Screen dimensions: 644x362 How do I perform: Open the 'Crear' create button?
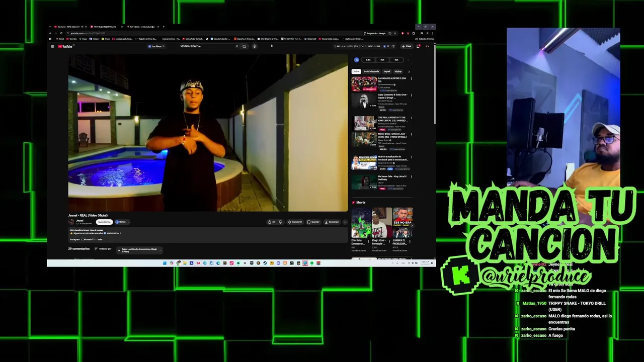(406, 46)
